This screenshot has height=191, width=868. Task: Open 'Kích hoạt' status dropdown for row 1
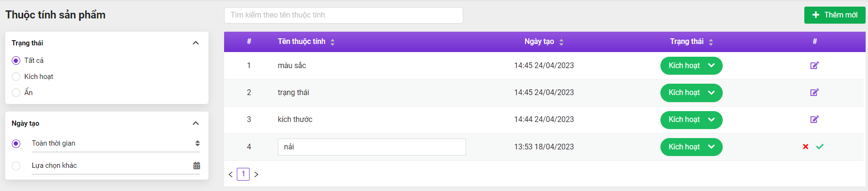pyautogui.click(x=691, y=66)
